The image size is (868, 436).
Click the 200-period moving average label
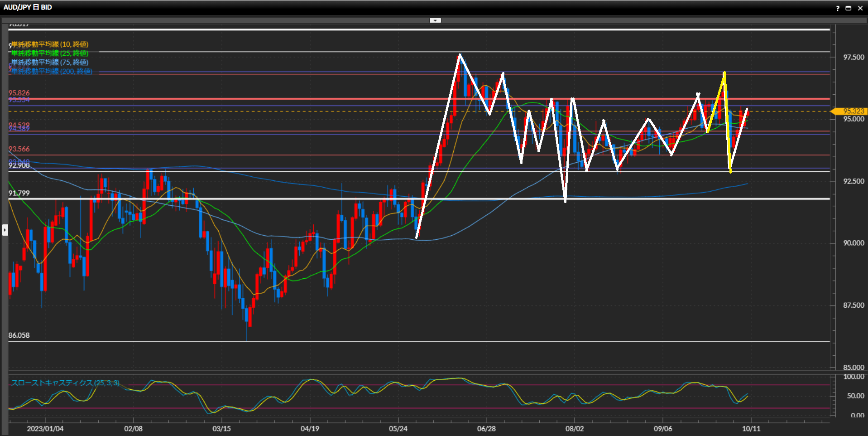click(52, 72)
